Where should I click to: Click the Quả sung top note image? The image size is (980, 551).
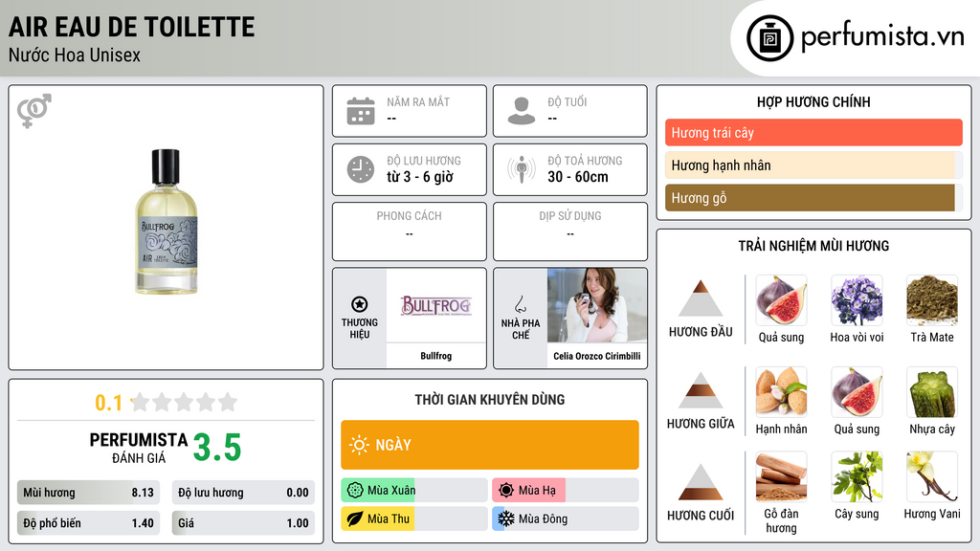[781, 300]
